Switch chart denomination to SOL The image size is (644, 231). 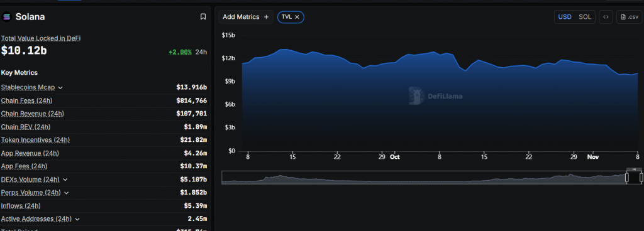pos(585,17)
